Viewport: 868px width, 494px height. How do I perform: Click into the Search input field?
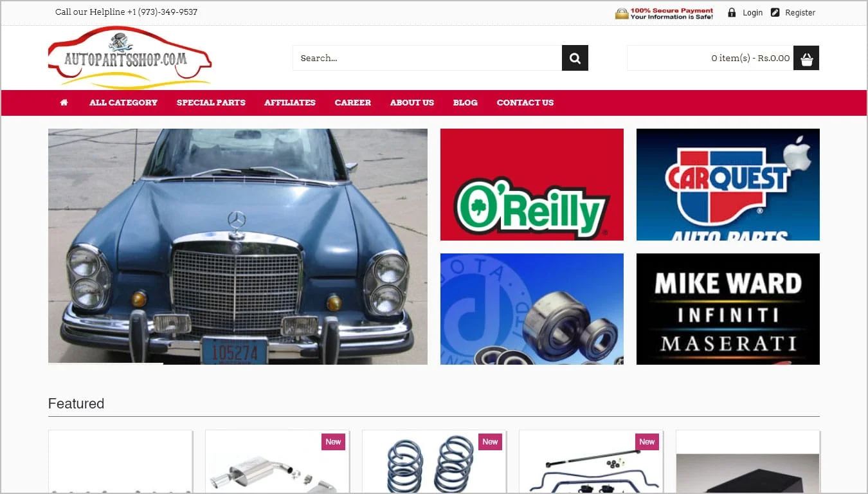click(428, 58)
